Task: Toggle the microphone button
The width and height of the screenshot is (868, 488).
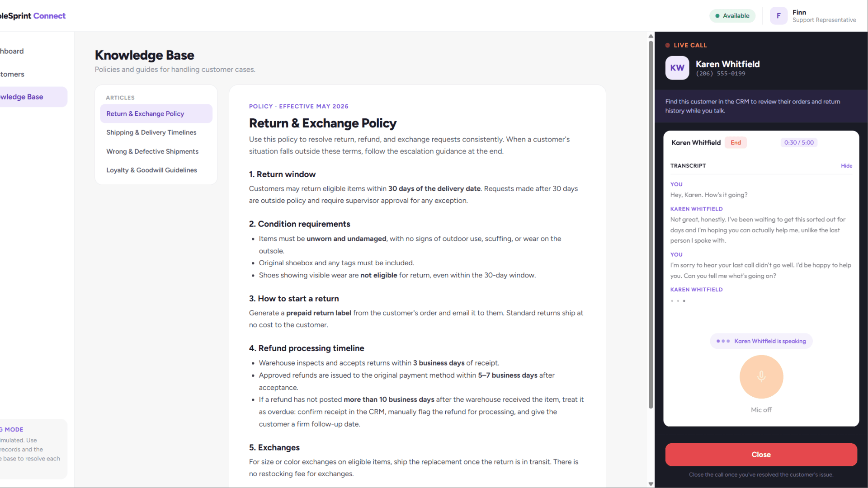Action: [x=761, y=376]
